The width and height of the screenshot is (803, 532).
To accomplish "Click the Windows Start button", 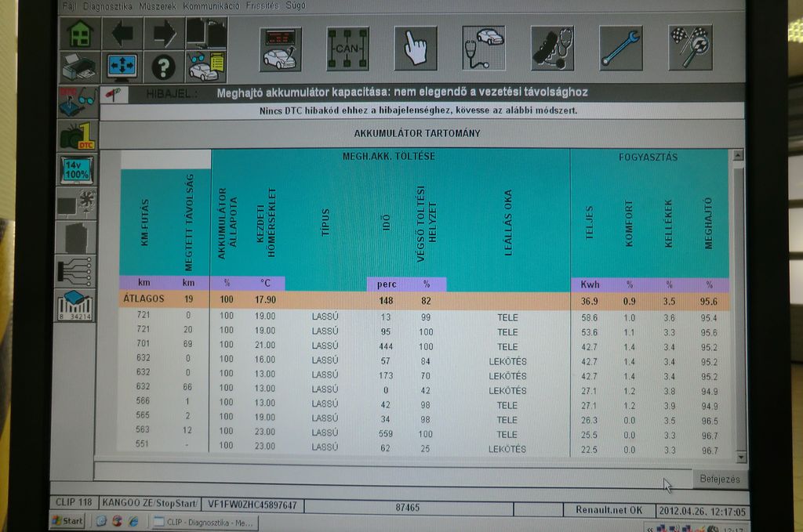I will [x=67, y=521].
